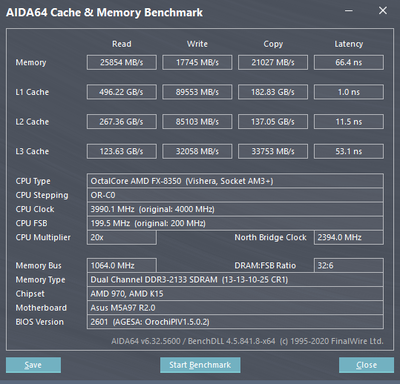Screen dimensions: 400x384
Task: Click the BIOS Version label
Action: (x=40, y=322)
